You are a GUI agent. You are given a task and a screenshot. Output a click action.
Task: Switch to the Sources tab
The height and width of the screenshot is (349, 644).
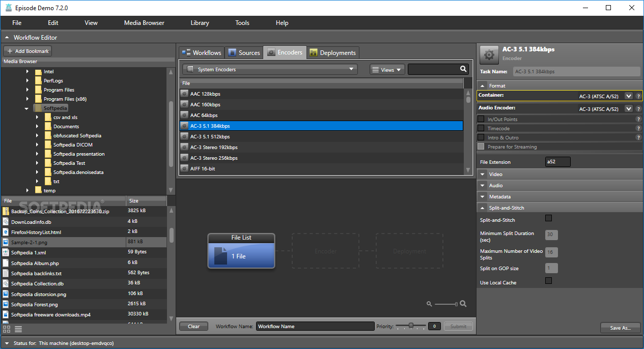[x=244, y=52]
